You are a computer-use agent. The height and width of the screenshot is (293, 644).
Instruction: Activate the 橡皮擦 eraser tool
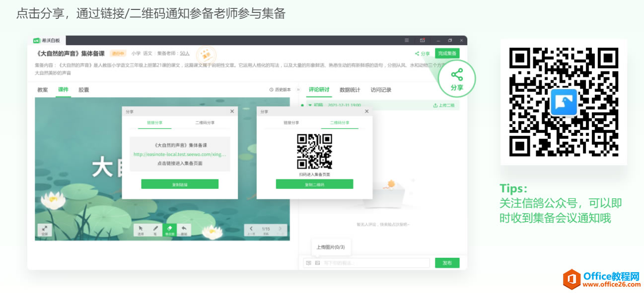coord(169,230)
